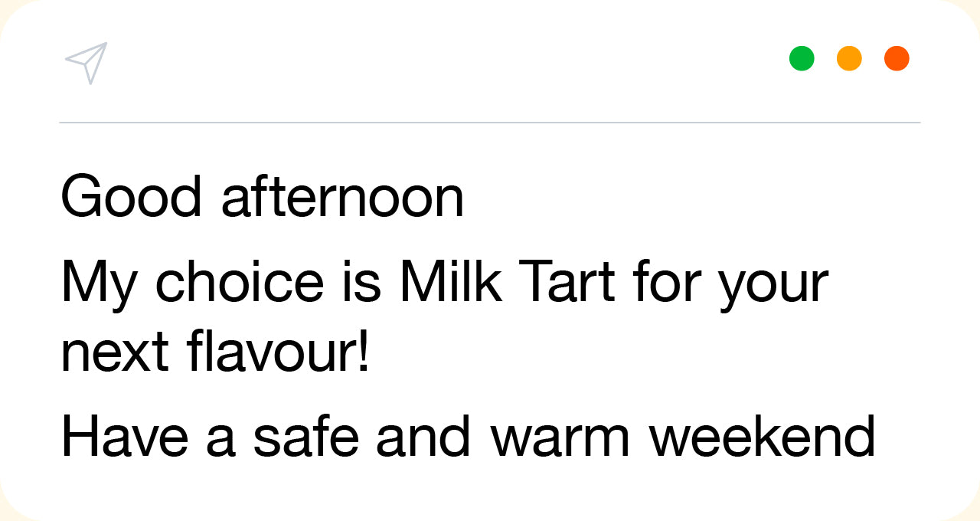Viewport: 980px width, 521px height.
Task: Click the word "Have" in the last line
Action: tap(125, 437)
